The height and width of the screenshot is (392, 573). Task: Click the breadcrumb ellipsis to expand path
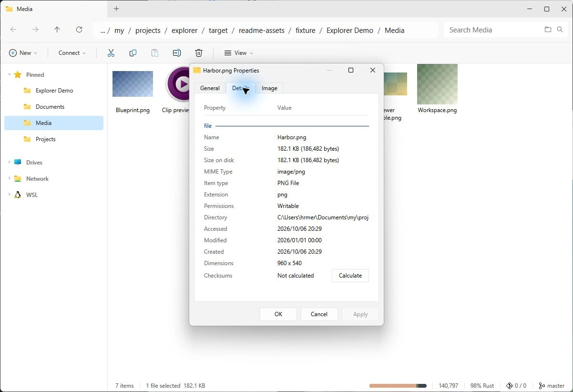[x=102, y=30]
